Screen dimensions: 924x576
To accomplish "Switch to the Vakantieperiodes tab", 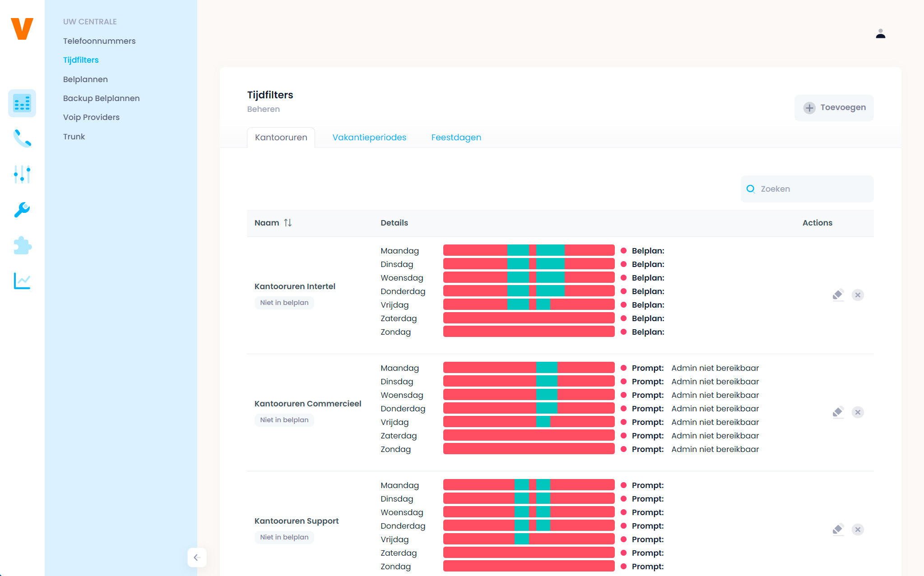I will pos(369,138).
